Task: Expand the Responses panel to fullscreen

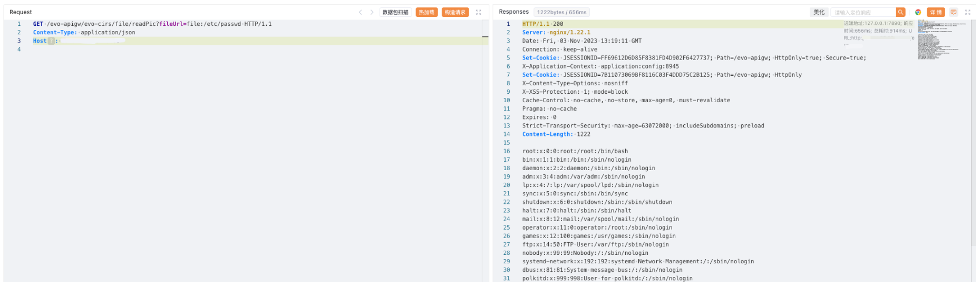Action: (x=968, y=12)
